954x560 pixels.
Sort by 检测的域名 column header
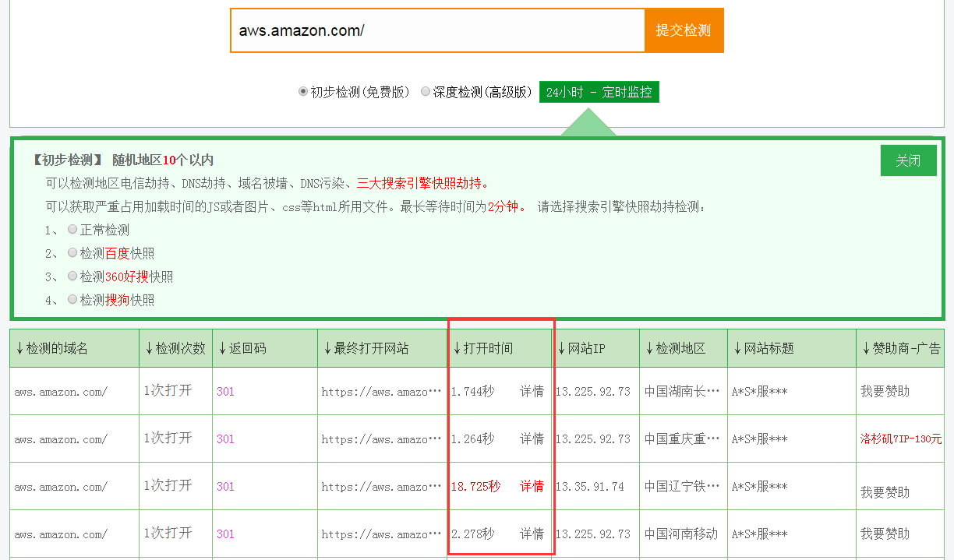(x=75, y=348)
